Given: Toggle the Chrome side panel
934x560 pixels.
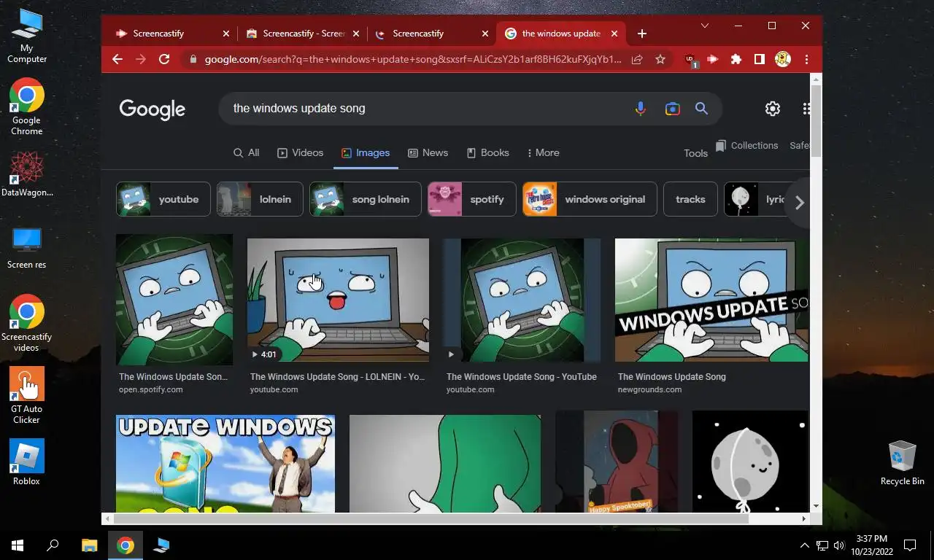Looking at the screenshot, I should pos(760,59).
